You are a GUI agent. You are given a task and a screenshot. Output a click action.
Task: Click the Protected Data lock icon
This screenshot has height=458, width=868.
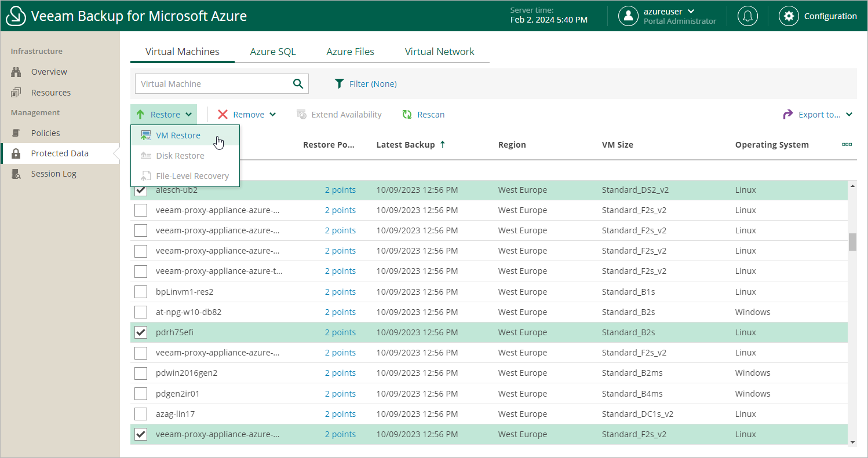(16, 153)
